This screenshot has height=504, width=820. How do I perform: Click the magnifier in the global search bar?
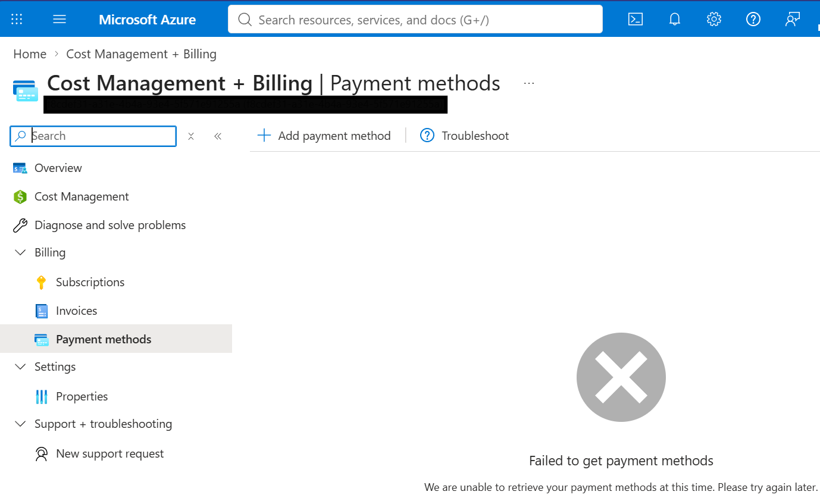pyautogui.click(x=245, y=20)
